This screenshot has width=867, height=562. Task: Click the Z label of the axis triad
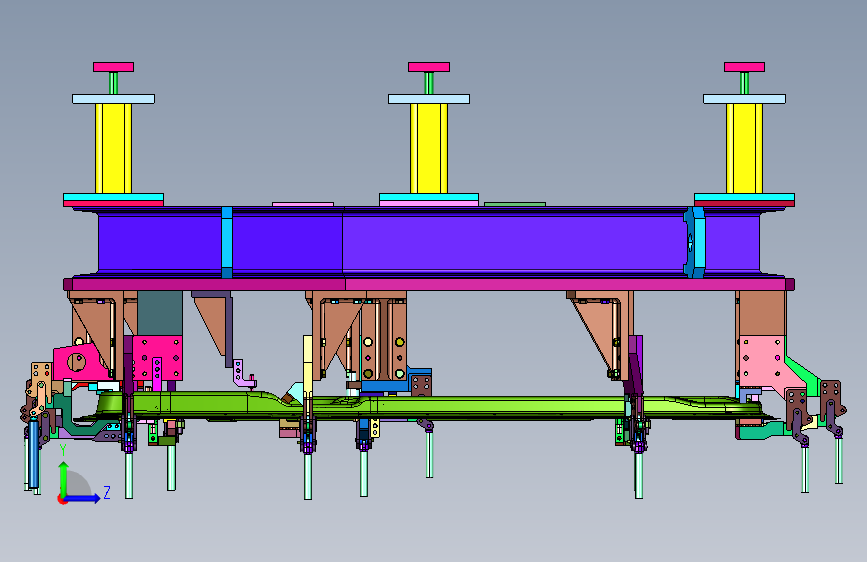(x=107, y=492)
